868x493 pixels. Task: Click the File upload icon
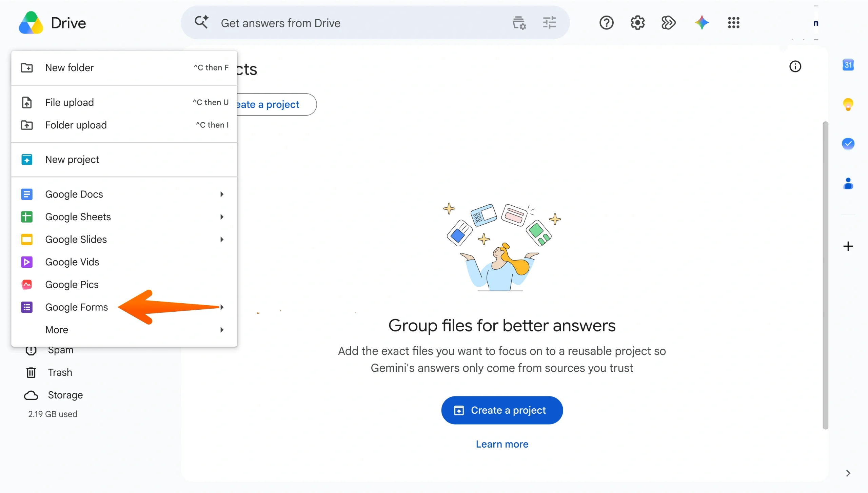point(27,102)
